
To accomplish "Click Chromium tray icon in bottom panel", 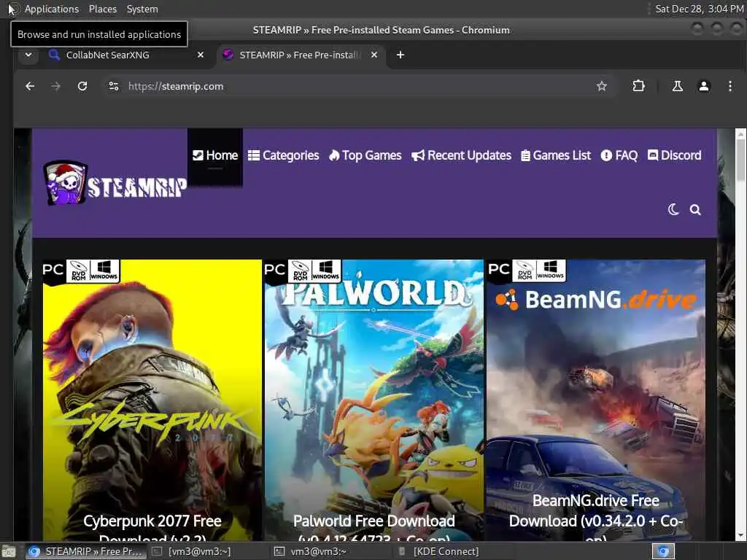I will (x=663, y=551).
